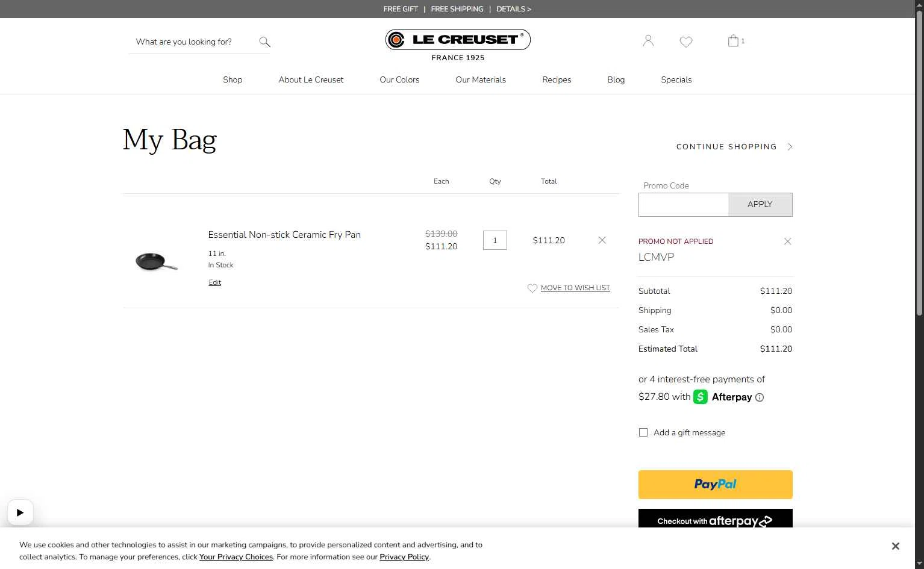Viewport: 924px width, 569px height.
Task: Click the In Stock status text
Action: tap(220, 265)
